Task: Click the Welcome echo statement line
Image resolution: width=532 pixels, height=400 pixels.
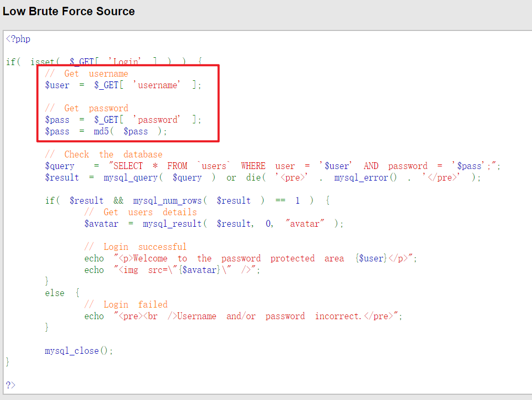Action: [251, 258]
